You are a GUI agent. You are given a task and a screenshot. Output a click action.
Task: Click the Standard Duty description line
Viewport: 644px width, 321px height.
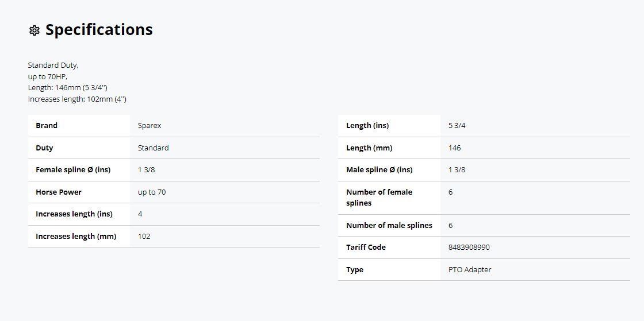[53, 65]
